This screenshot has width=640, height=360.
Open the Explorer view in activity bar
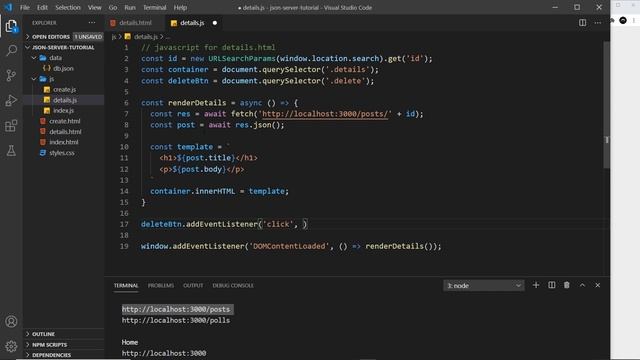click(x=11, y=26)
